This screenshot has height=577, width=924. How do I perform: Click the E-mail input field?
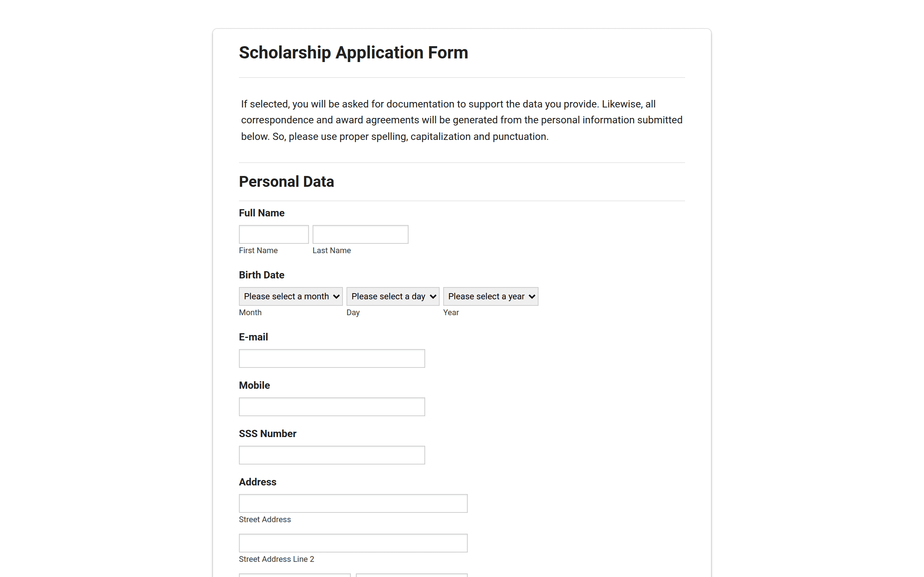tap(332, 358)
